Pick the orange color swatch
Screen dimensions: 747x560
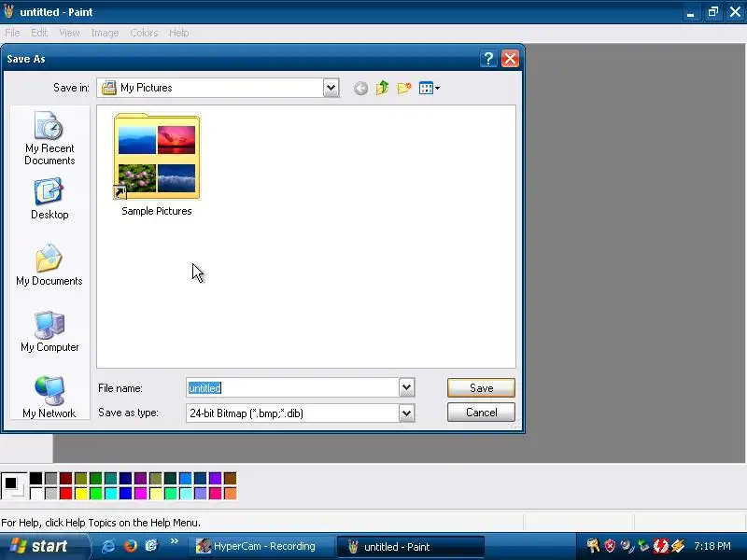[230, 493]
